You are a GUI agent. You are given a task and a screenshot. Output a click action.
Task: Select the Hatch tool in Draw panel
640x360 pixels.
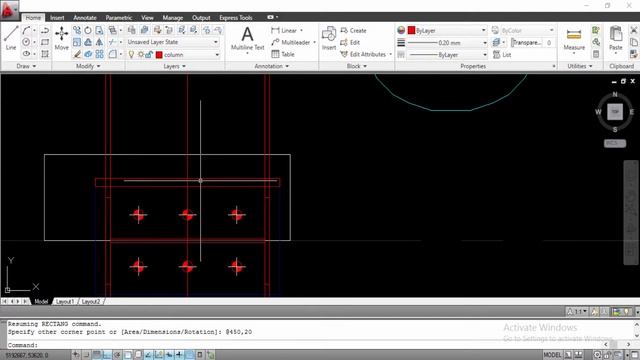click(45, 54)
